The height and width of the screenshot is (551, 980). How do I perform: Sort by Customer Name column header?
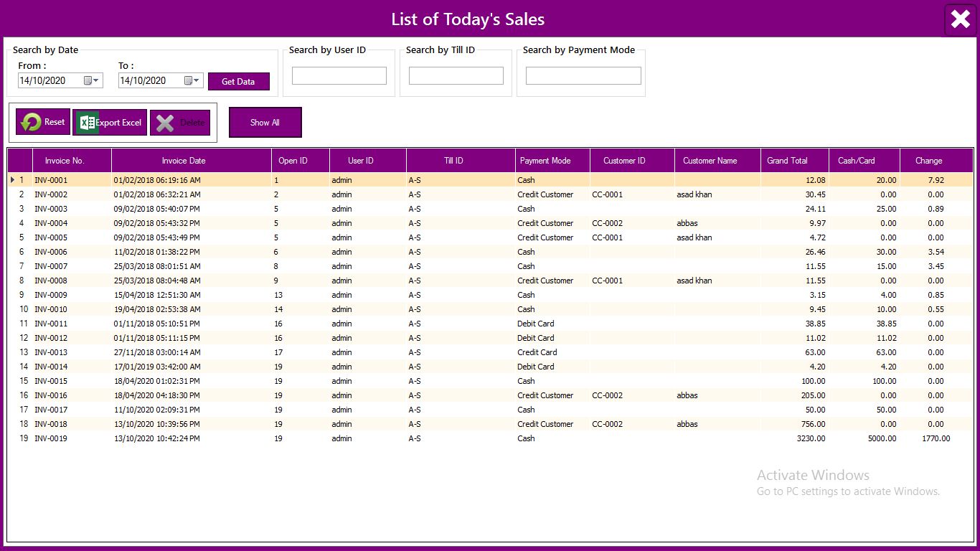(x=710, y=161)
